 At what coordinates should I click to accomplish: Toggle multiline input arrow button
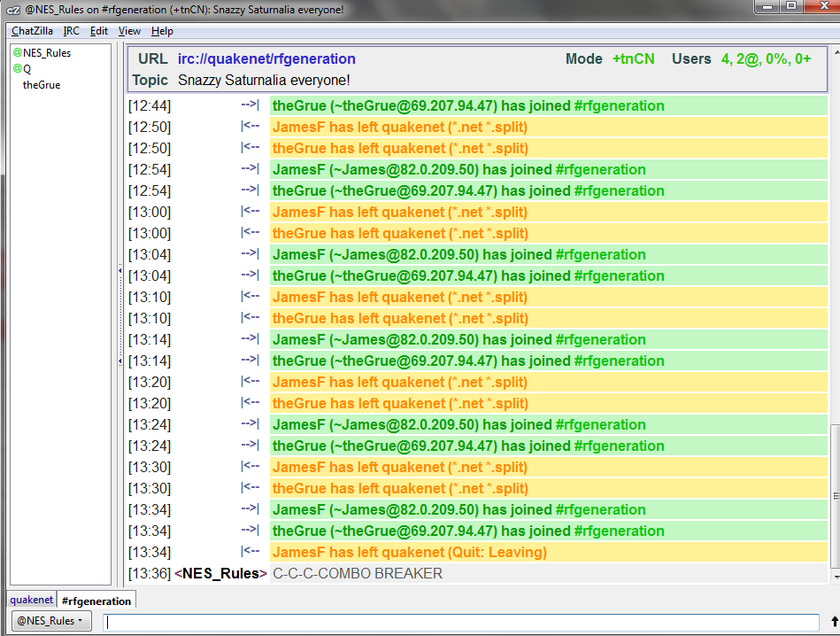[x=834, y=622]
